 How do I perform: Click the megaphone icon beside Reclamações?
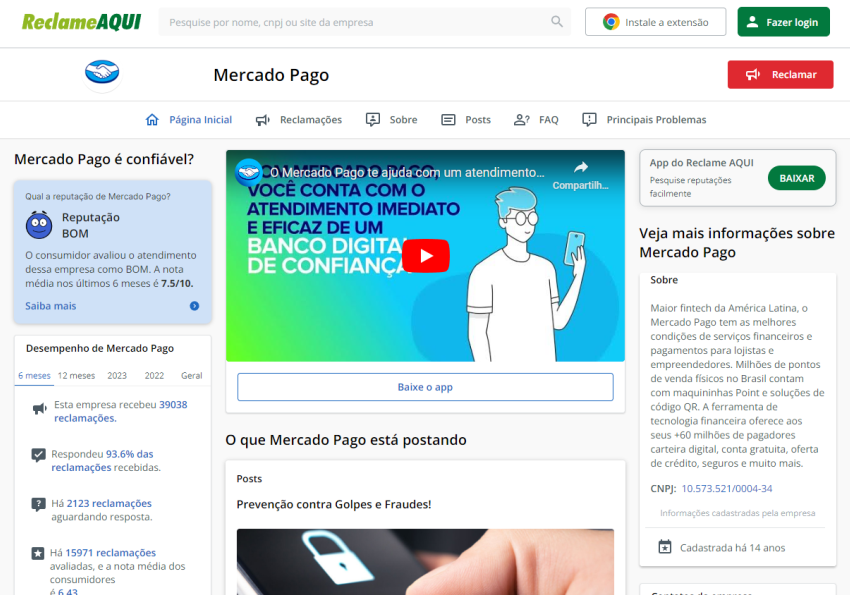click(x=263, y=120)
